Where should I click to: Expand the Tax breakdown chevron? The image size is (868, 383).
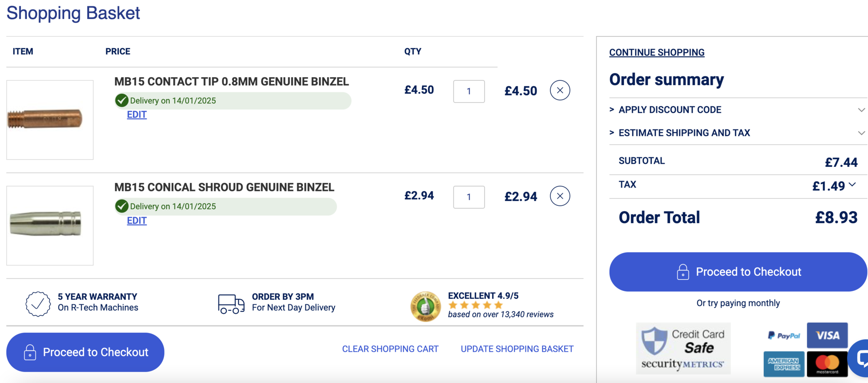click(852, 185)
